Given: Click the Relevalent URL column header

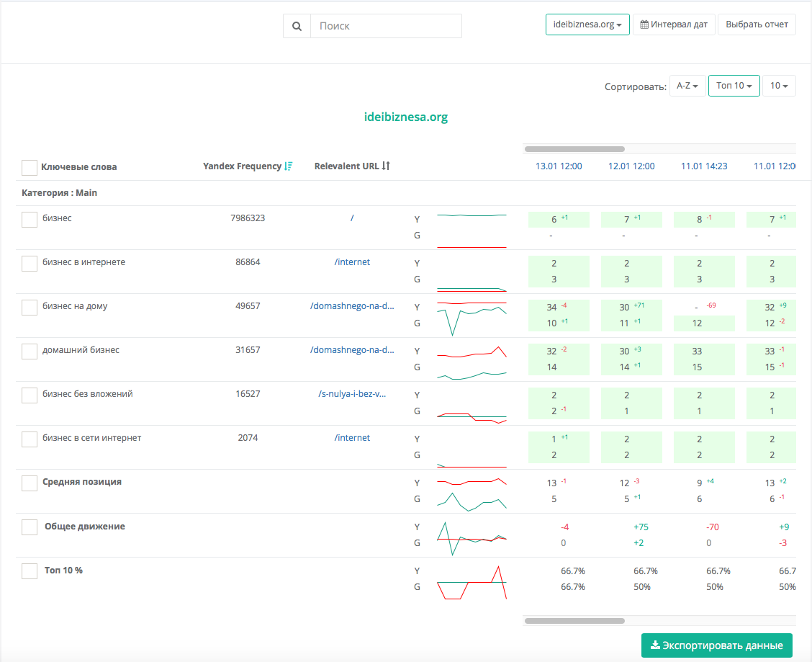Looking at the screenshot, I should click(x=346, y=166).
